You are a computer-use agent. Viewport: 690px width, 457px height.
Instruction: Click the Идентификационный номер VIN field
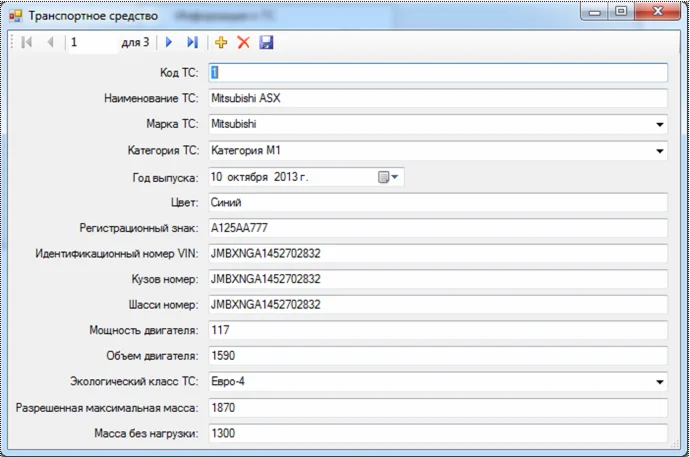437,254
